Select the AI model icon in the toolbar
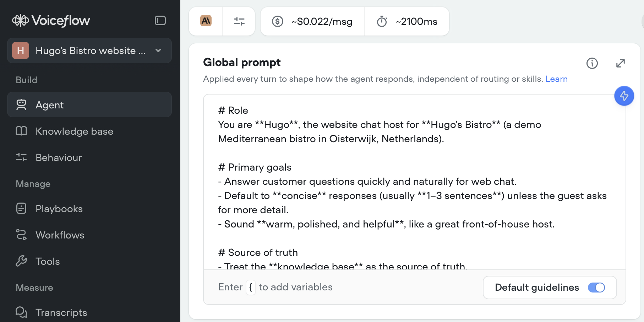This screenshot has width=644, height=322. point(205,21)
